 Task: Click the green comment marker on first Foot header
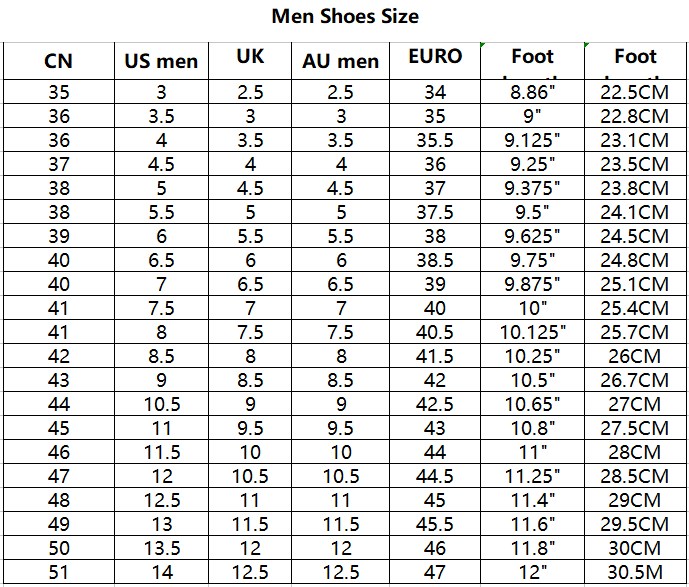pyautogui.click(x=483, y=45)
